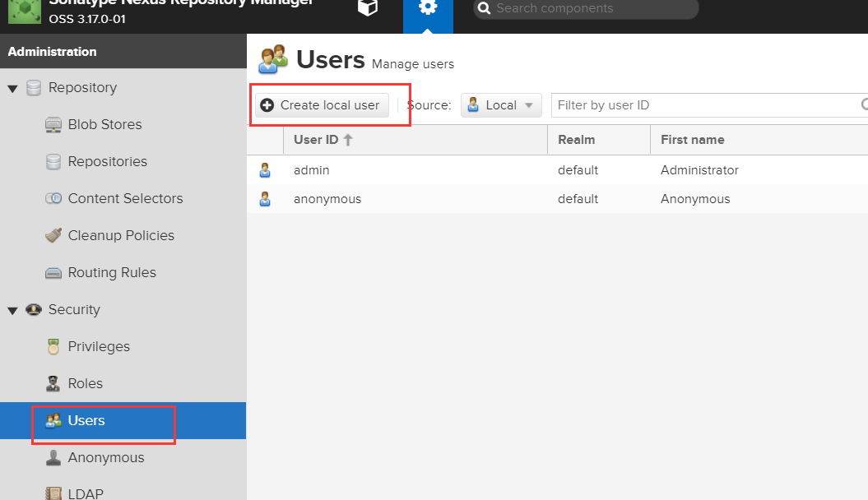The width and height of the screenshot is (868, 500).
Task: Click the User ID sort arrow
Action: tap(348, 140)
